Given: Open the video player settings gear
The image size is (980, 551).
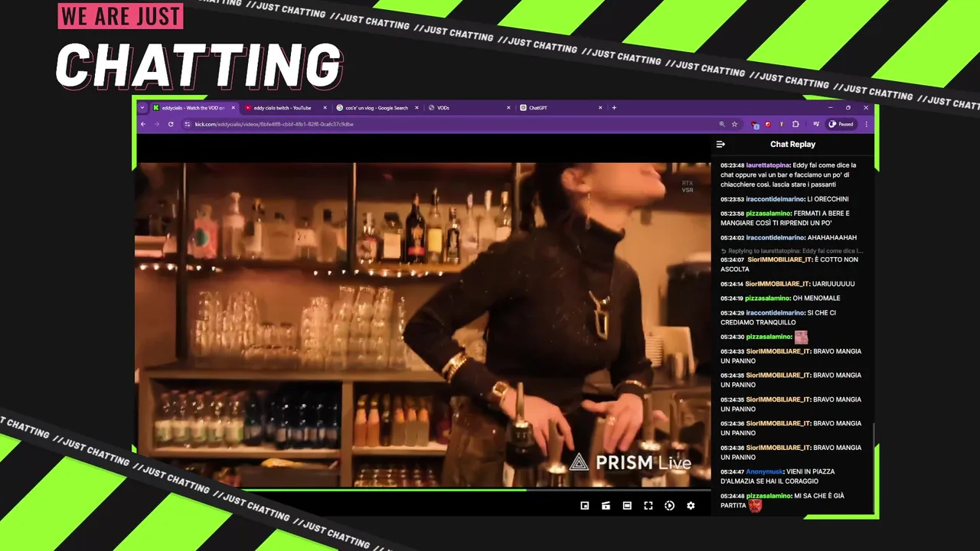Looking at the screenshot, I should tap(691, 506).
